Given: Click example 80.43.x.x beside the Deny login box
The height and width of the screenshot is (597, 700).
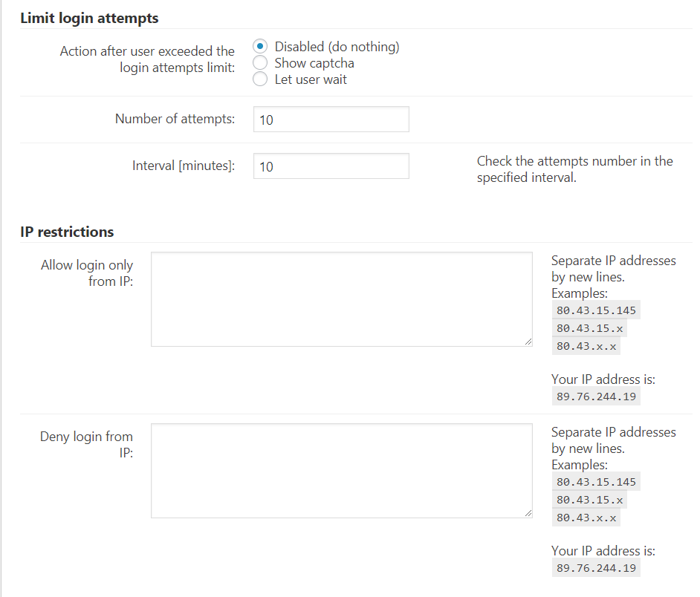Looking at the screenshot, I should [586, 518].
